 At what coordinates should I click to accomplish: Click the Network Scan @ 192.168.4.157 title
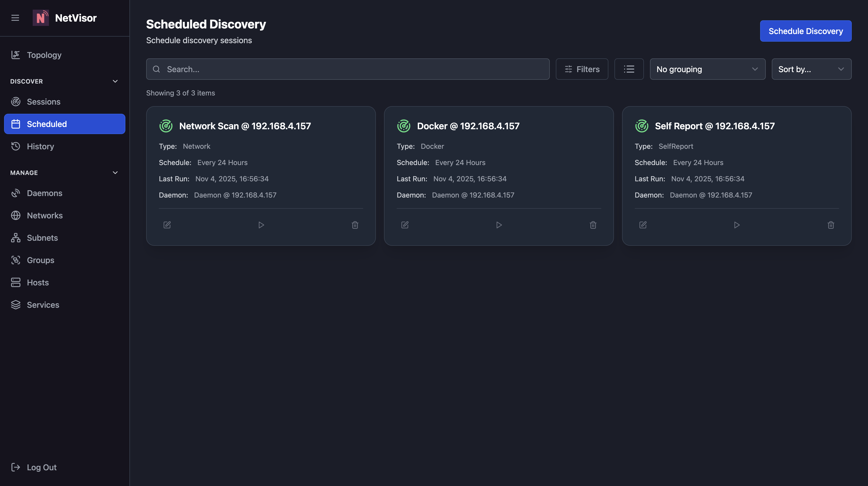click(x=245, y=126)
